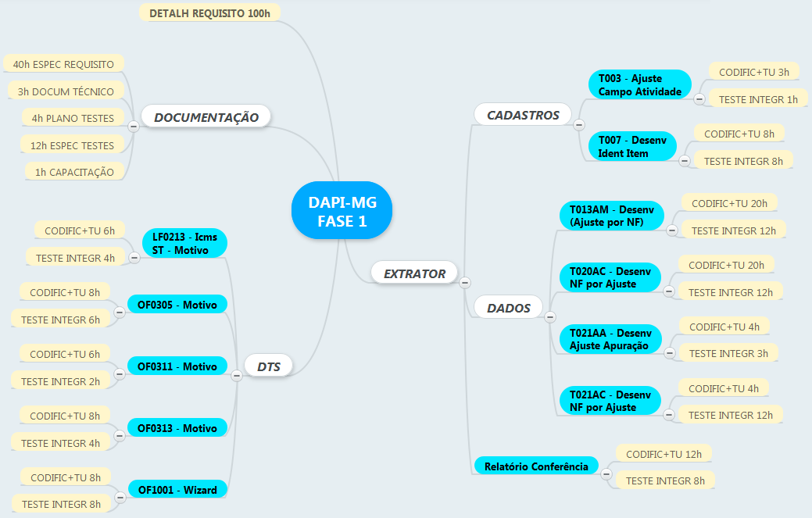Select the TESTE INTEGR 1h node
The width and height of the screenshot is (812, 518).
[x=758, y=99]
